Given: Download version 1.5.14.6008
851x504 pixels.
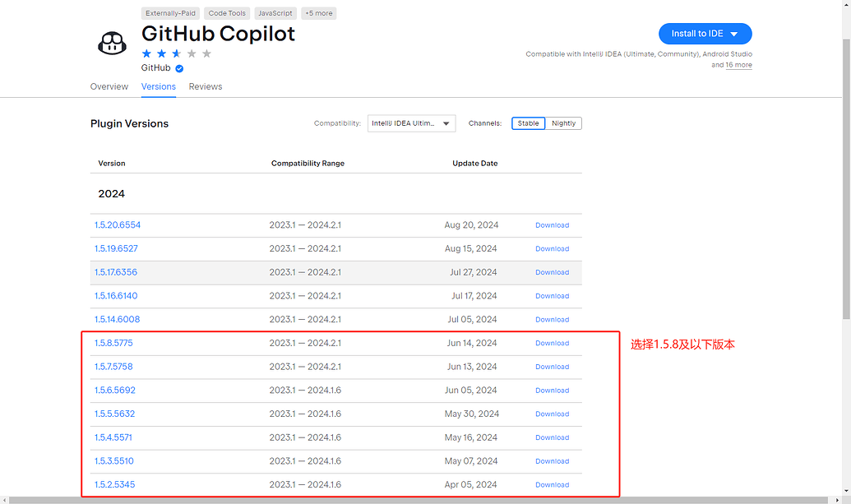Looking at the screenshot, I should tap(552, 320).
